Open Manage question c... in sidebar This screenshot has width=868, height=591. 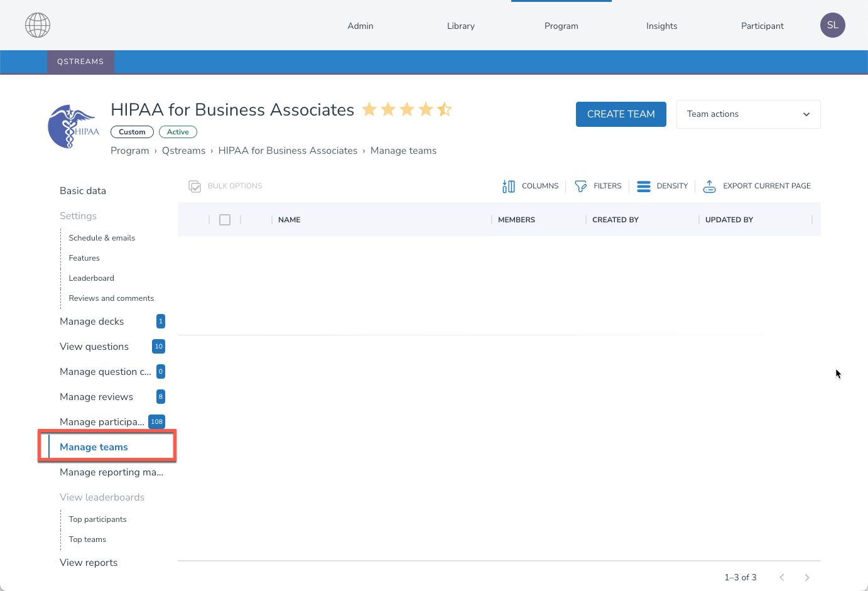coord(106,372)
